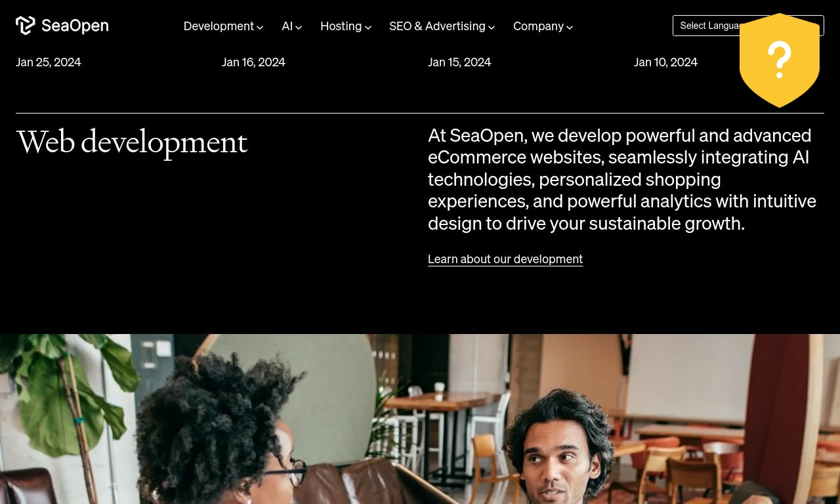840x504 pixels.
Task: Click the chevron arrow beside AI
Action: (299, 27)
